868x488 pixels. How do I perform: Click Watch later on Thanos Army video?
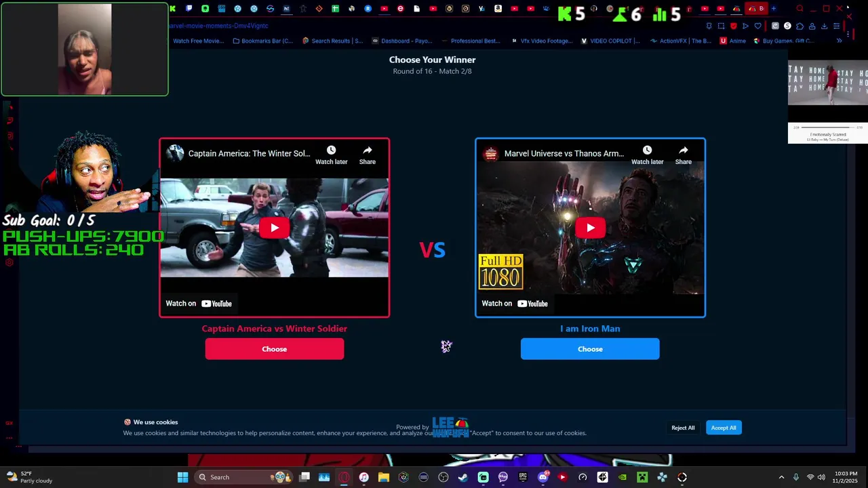pyautogui.click(x=647, y=155)
